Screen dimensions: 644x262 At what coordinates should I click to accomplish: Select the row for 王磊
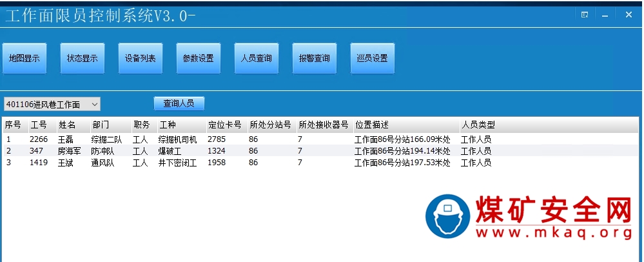pos(320,139)
